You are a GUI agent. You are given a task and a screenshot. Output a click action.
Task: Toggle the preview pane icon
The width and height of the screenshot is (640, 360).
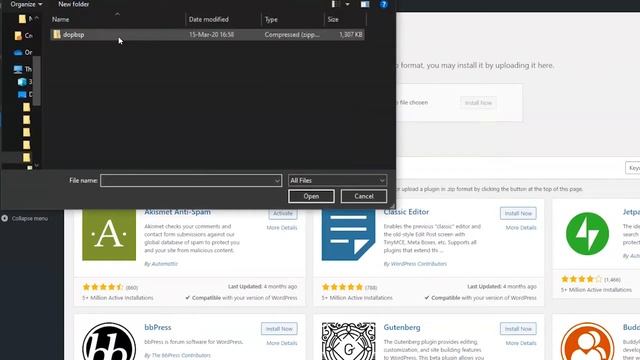click(365, 4)
